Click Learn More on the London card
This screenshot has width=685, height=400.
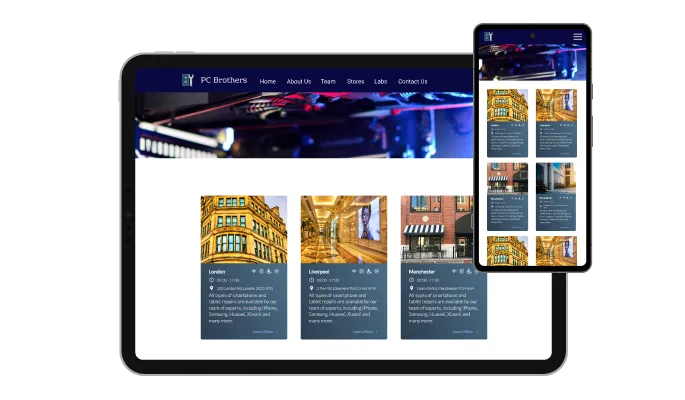tap(265, 331)
